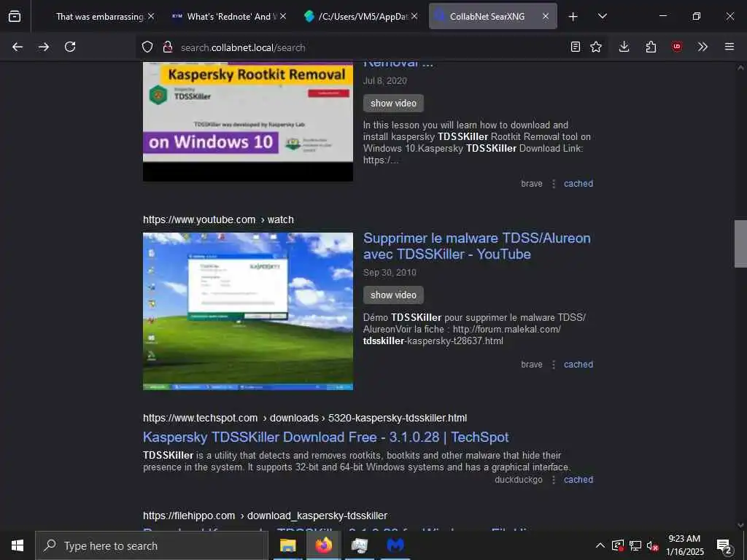The width and height of the screenshot is (747, 560).
Task: Show video for Kaspersky Rootkit Removal
Action: 393,104
